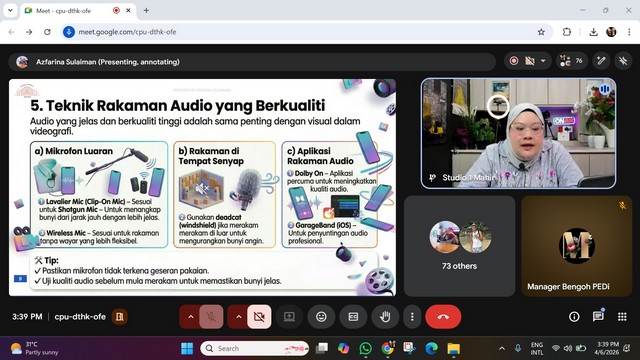The image size is (640, 360).
Task: Click the presented slide about Teknik Rakaman Audio
Action: pos(202,187)
